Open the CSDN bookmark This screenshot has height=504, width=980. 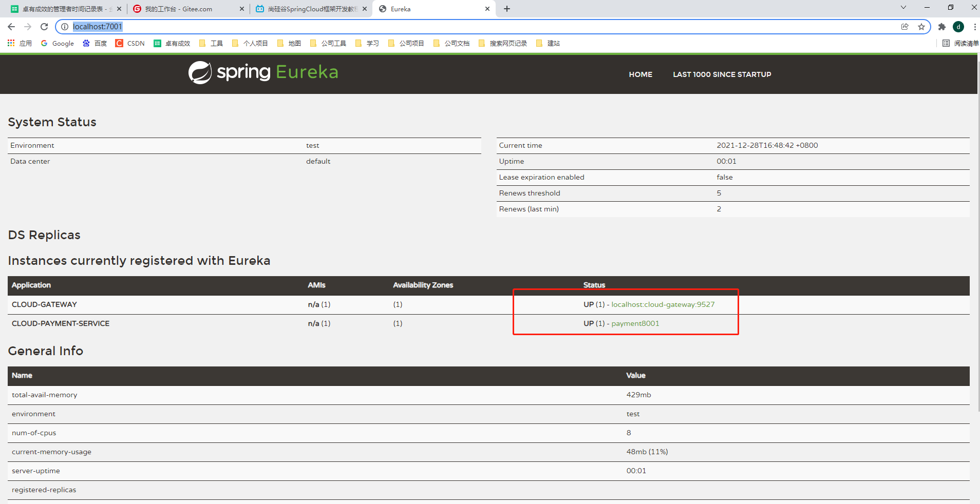click(x=130, y=43)
